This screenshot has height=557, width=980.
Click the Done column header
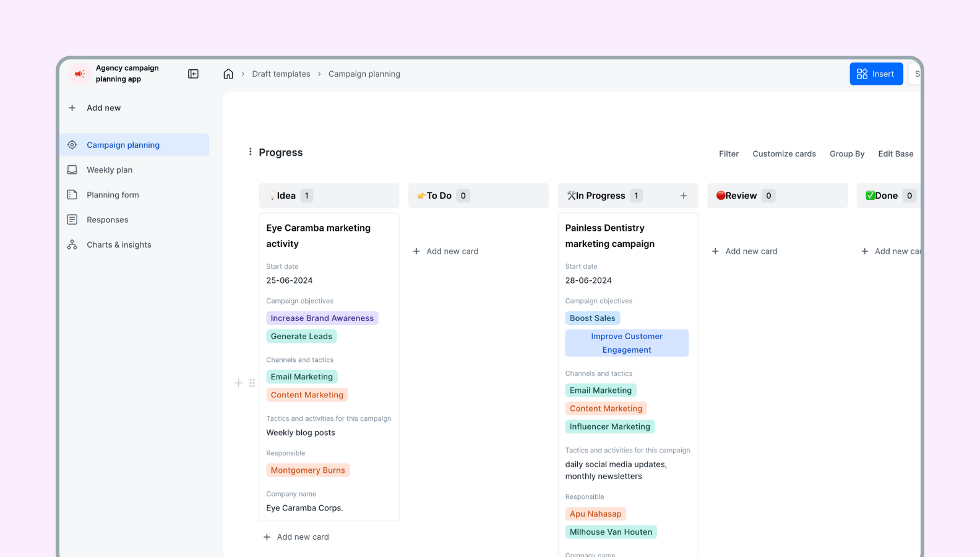[888, 196]
